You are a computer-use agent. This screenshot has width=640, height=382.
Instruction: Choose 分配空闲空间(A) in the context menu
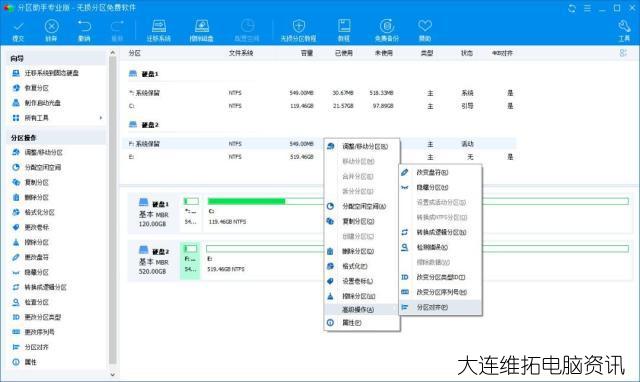tap(362, 207)
